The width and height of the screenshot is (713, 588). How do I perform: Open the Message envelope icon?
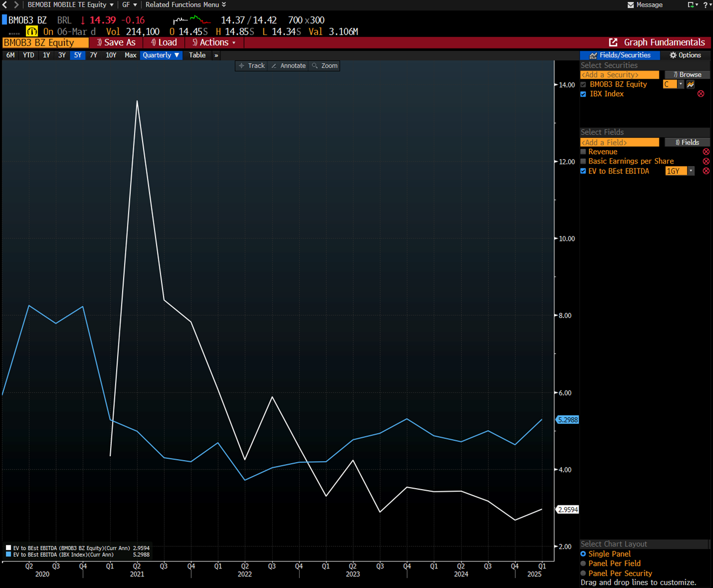[630, 5]
